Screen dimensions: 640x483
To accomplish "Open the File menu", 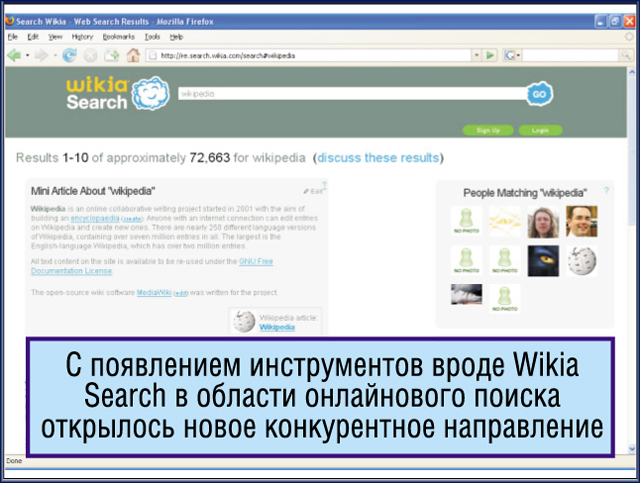I will coord(13,37).
